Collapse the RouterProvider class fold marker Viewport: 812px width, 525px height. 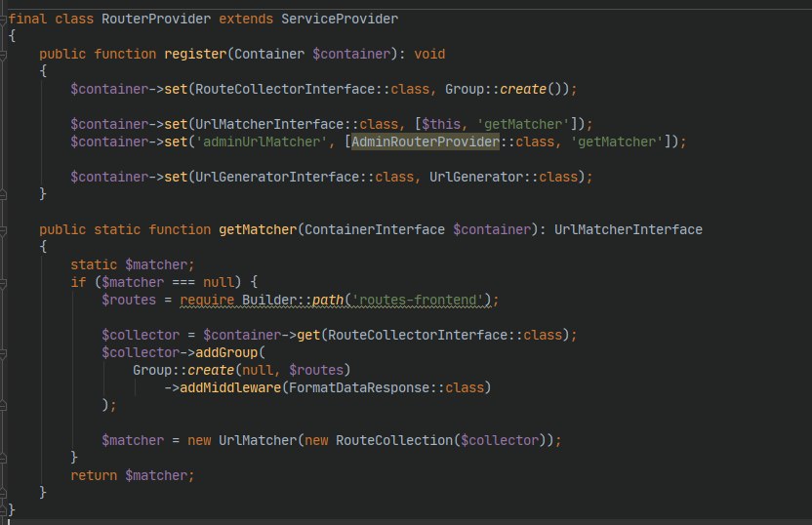click(x=3, y=20)
